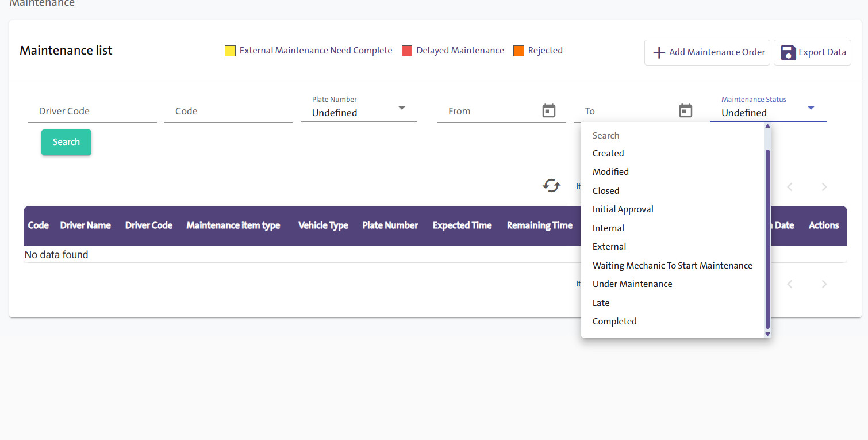Select Modified status option

[673, 172]
